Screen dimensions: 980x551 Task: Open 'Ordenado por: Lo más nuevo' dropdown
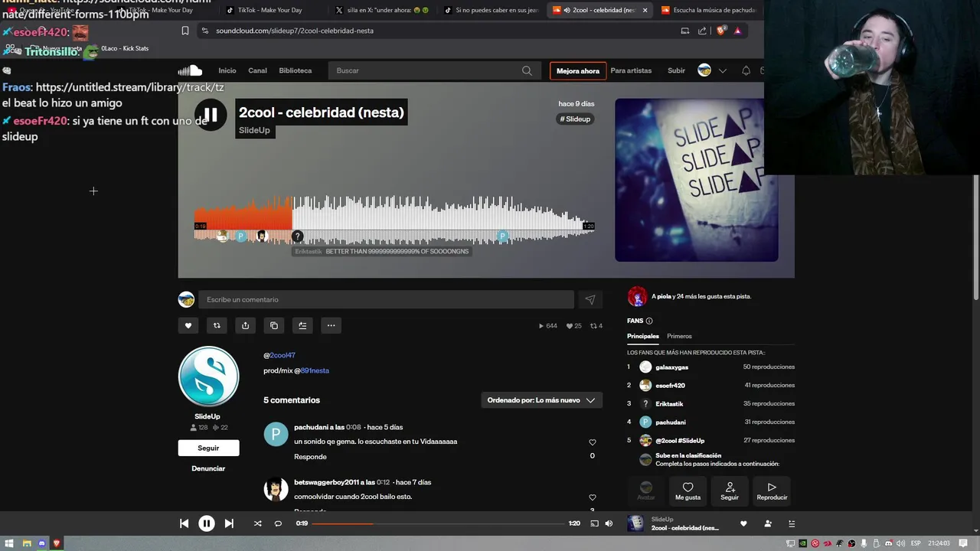tap(541, 400)
